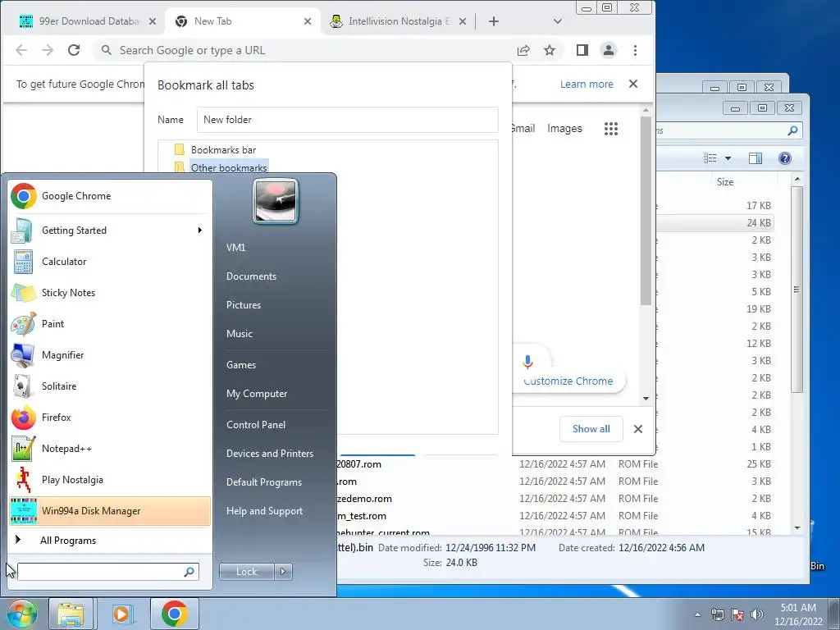This screenshot has height=630, width=840.
Task: Open Magnifier tool
Action: tap(110, 355)
